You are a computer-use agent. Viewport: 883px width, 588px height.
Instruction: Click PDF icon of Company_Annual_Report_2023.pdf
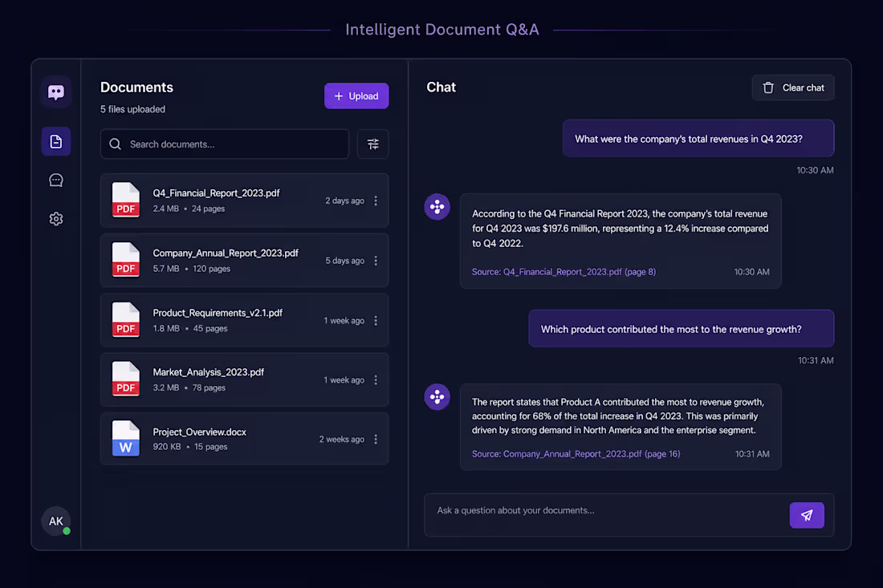(x=125, y=260)
